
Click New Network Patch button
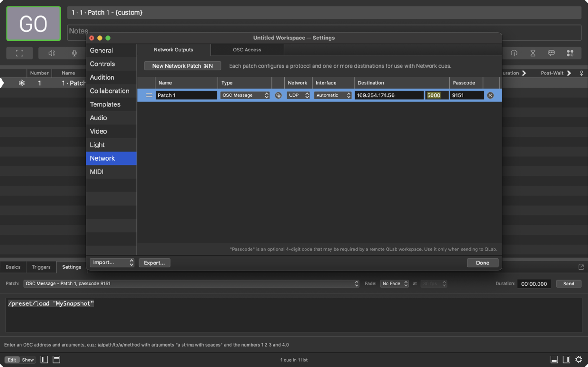182,66
